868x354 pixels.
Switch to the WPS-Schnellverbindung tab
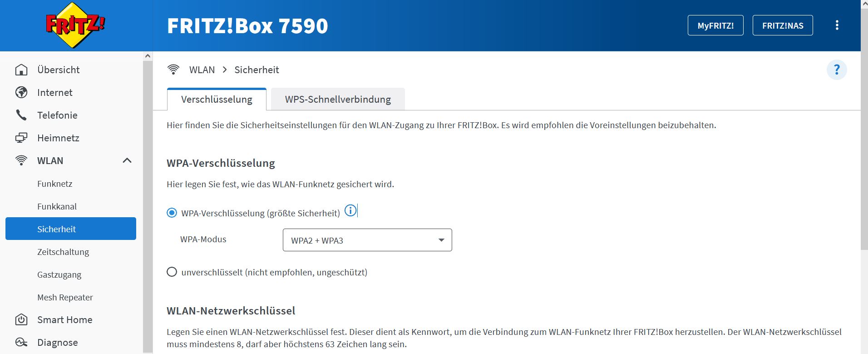(338, 99)
